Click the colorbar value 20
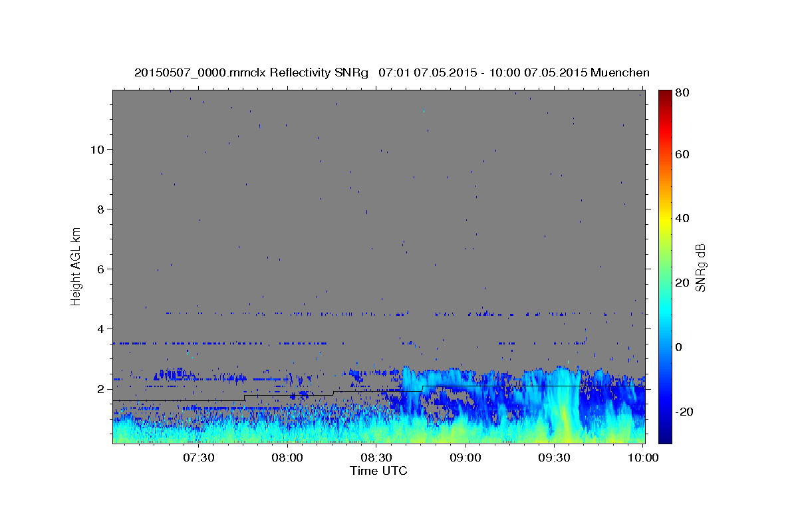Viewport: 798px width, 532px height. click(x=684, y=283)
